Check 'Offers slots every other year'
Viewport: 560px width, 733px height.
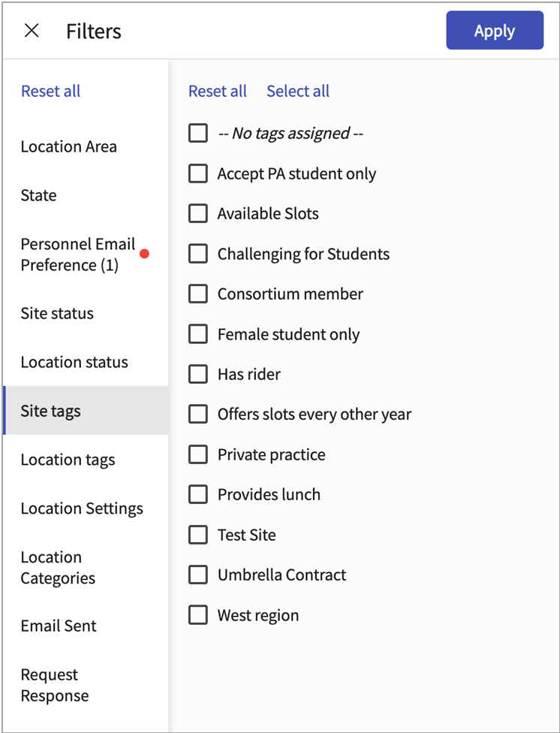pos(197,414)
